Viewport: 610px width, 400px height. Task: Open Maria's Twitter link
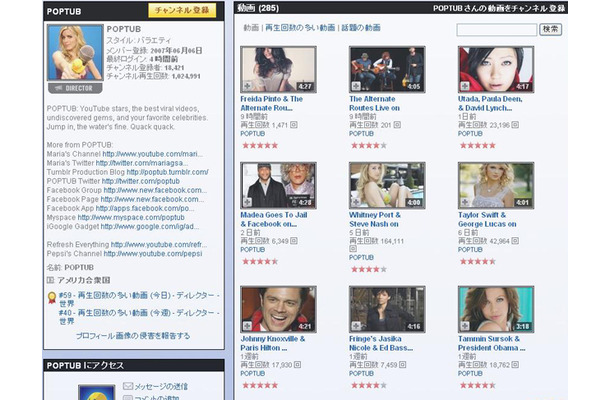142,163
